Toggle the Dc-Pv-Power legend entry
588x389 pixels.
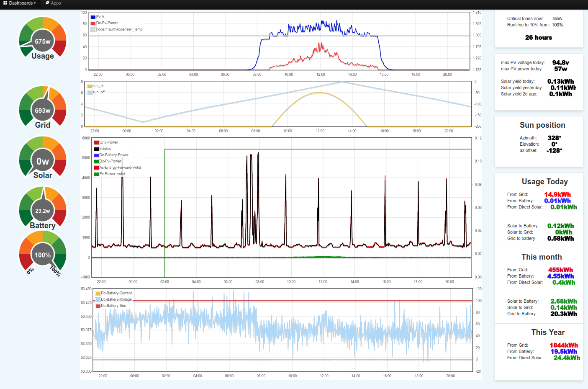[107, 23]
